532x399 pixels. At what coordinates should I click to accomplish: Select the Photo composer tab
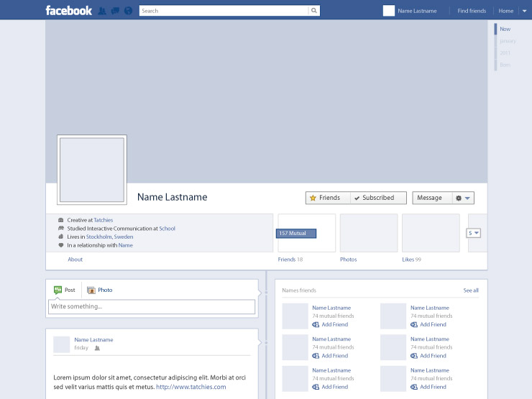pyautogui.click(x=100, y=290)
